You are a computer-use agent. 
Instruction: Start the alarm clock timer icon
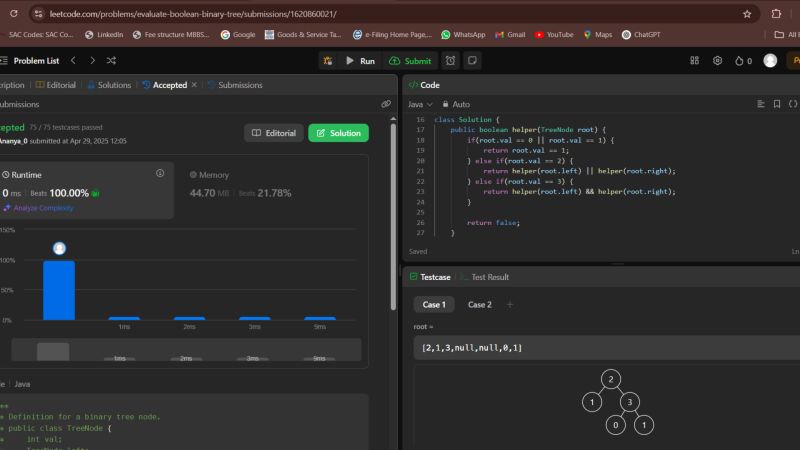pyautogui.click(x=450, y=61)
